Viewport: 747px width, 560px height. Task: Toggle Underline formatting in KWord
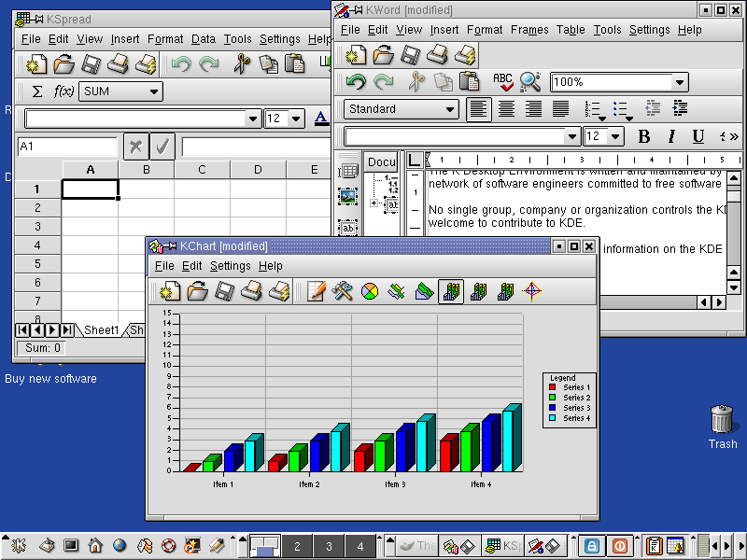click(x=698, y=136)
